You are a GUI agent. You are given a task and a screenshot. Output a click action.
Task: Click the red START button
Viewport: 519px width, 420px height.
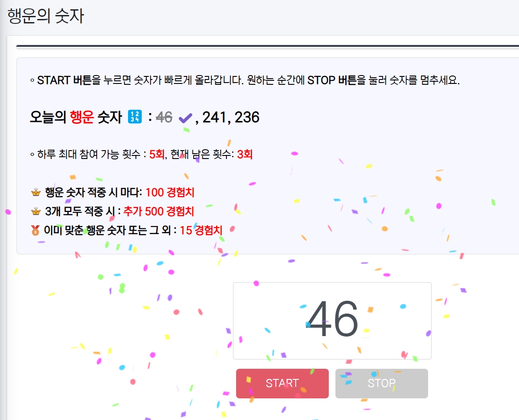(x=282, y=383)
